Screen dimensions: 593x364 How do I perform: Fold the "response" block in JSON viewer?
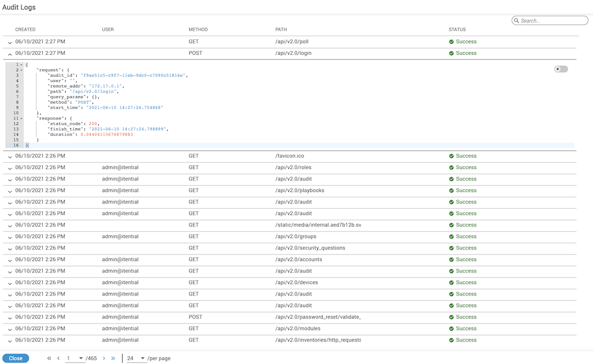click(x=21, y=118)
